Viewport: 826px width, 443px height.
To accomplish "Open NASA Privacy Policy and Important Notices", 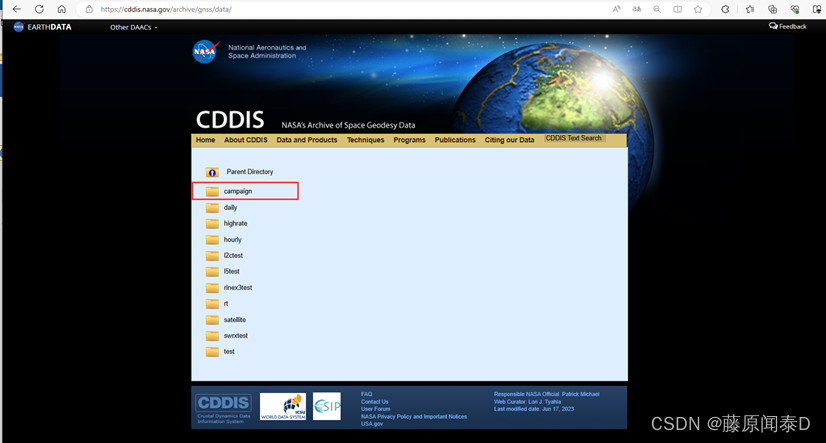I will pos(414,416).
